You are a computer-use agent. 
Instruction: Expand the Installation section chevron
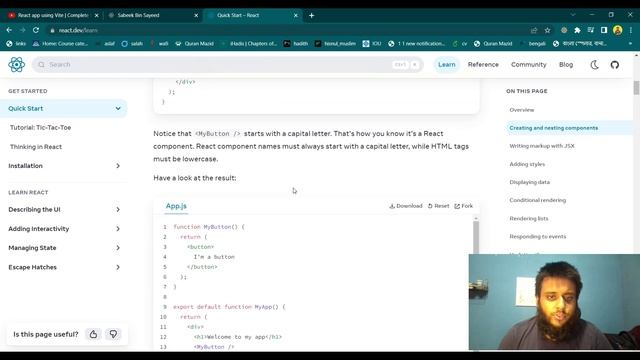point(118,166)
